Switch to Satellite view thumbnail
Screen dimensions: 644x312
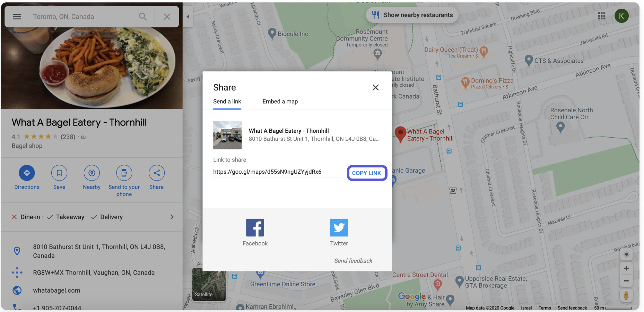point(209,284)
